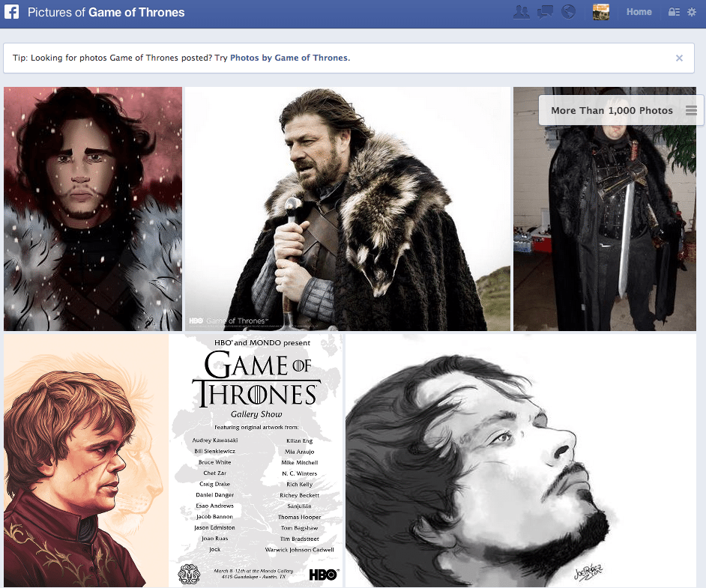Open the Jon Snow snowy illustration
The image size is (706, 588).
point(93,209)
